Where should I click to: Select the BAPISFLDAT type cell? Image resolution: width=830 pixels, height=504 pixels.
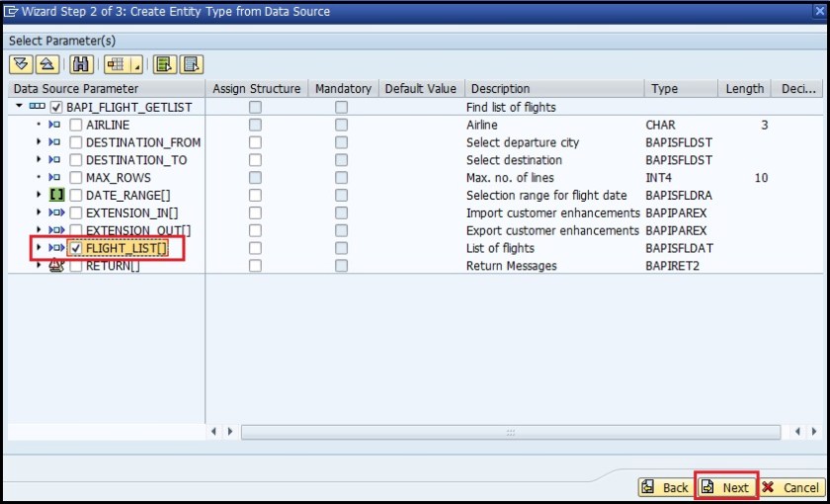679,248
